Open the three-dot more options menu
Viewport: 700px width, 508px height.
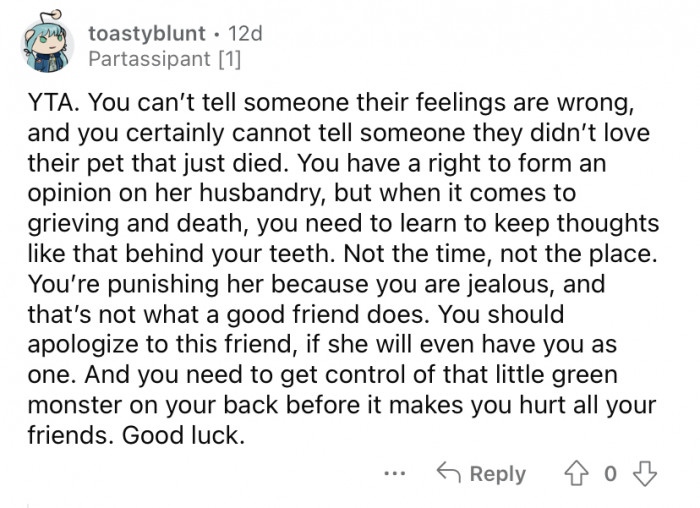(x=396, y=472)
